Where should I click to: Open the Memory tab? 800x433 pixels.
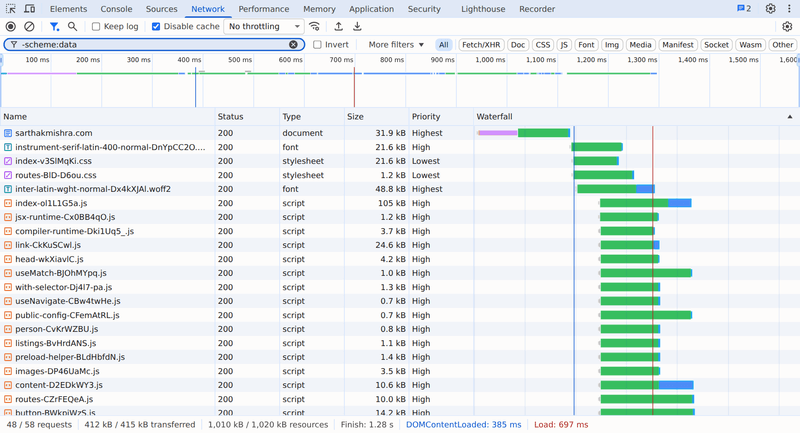point(319,9)
